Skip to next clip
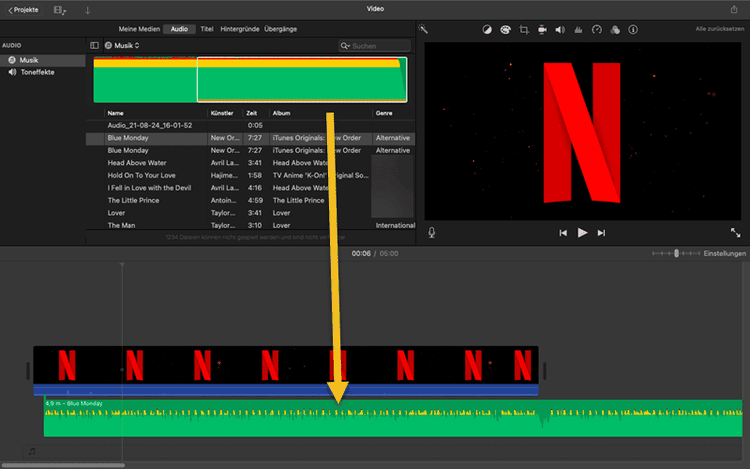Screen dimensions: 750x469 [601, 233]
